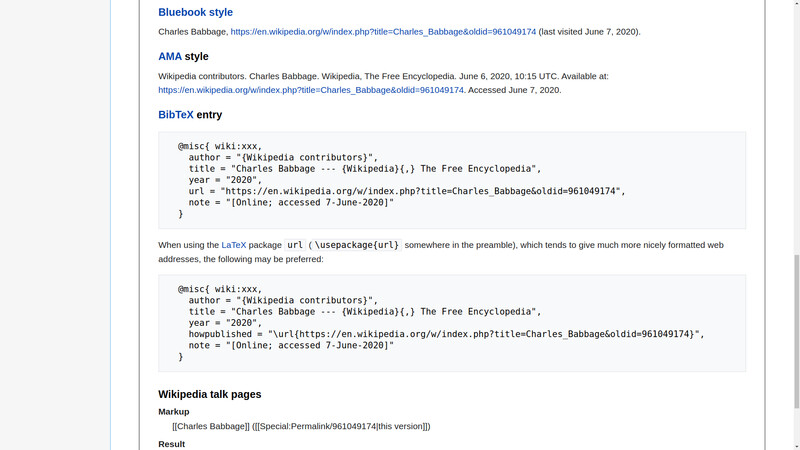The image size is (800, 450).
Task: Click the Wikipedia talk pages heading
Action: click(209, 395)
